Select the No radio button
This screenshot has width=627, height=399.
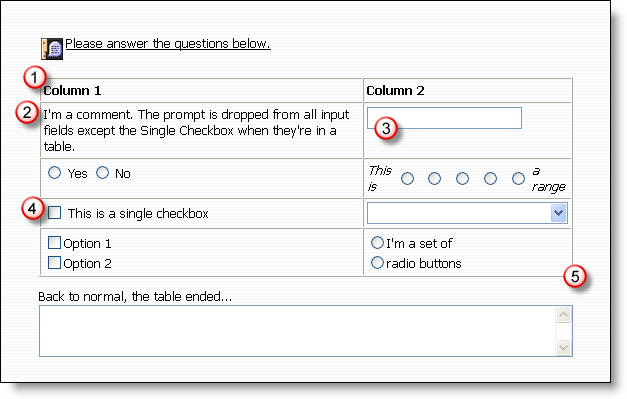102,173
